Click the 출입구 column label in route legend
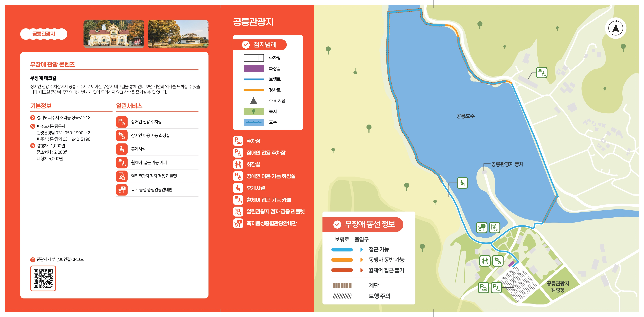Screen dimensions: 644x317 coord(361,240)
